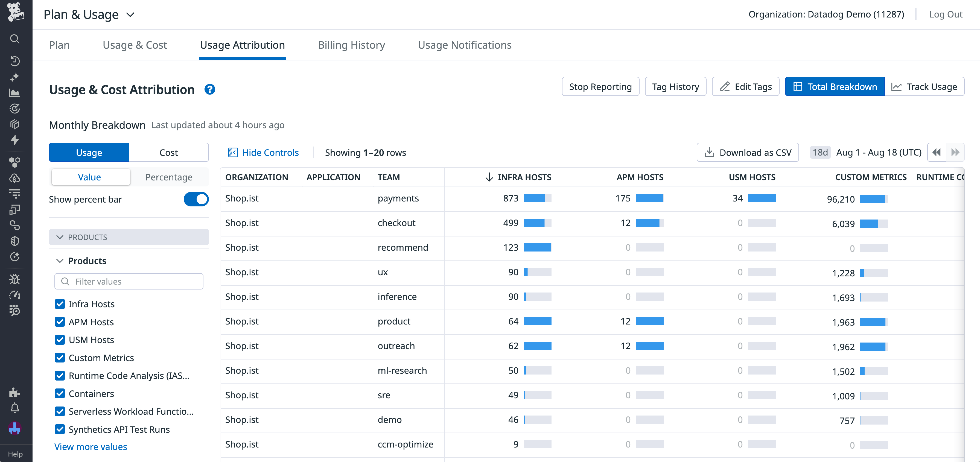The image size is (980, 462).
Task: Switch to the Billing History tab
Action: [351, 45]
